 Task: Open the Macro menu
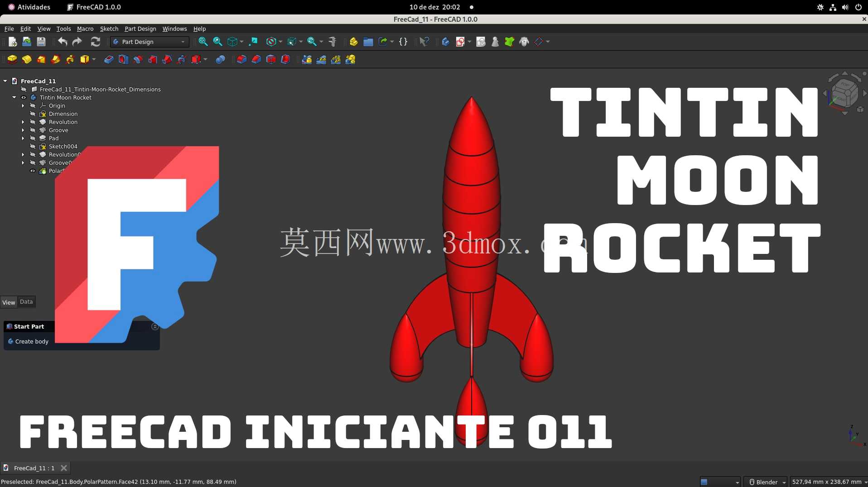pyautogui.click(x=85, y=29)
